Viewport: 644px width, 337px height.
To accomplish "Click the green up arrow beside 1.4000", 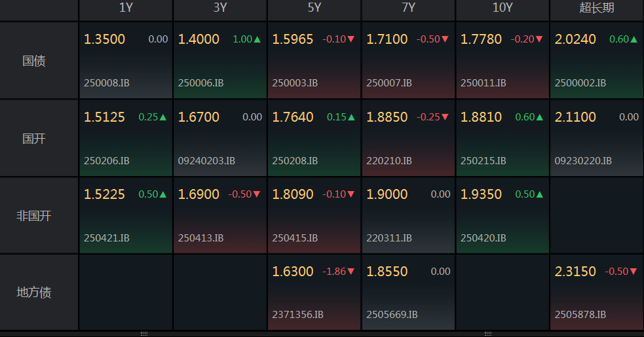I will 257,39.
